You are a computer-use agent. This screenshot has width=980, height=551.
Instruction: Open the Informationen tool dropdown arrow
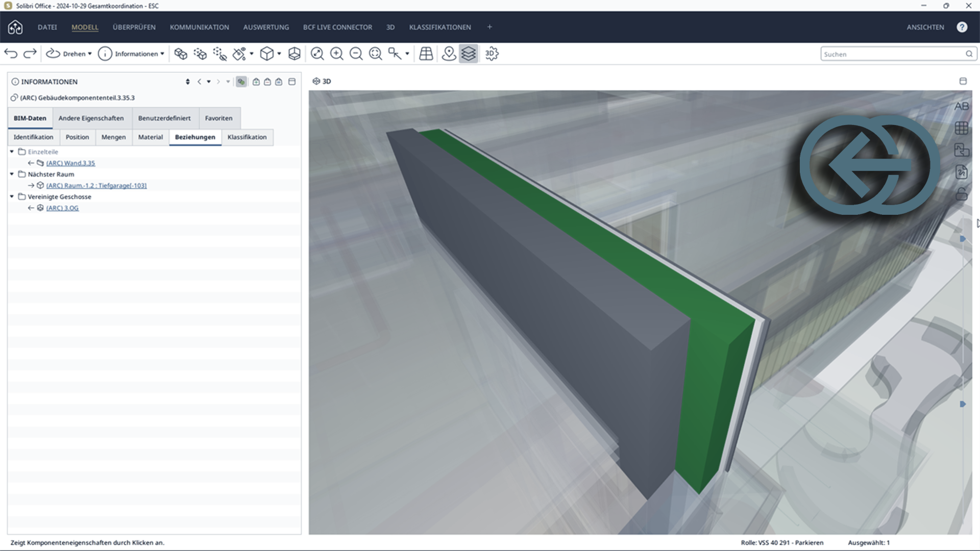click(162, 54)
